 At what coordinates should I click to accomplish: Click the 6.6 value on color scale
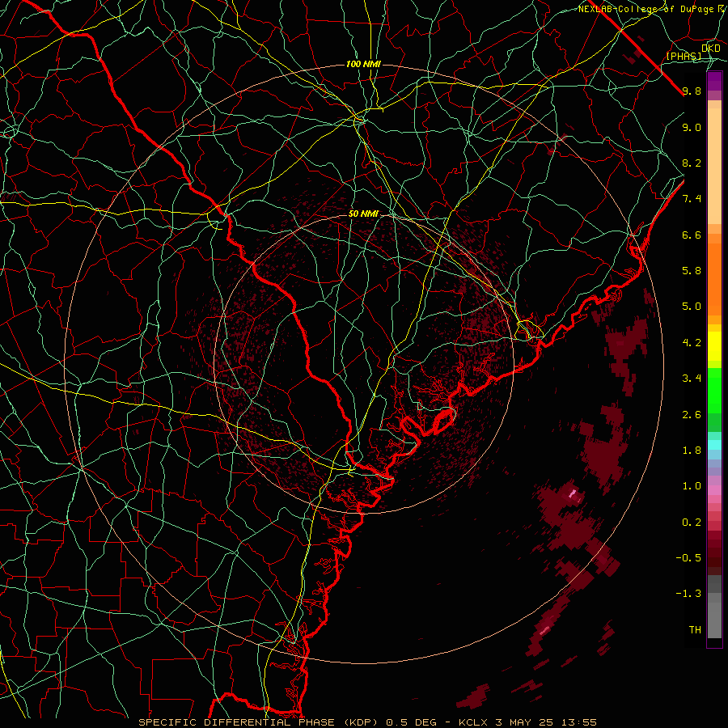(692, 235)
